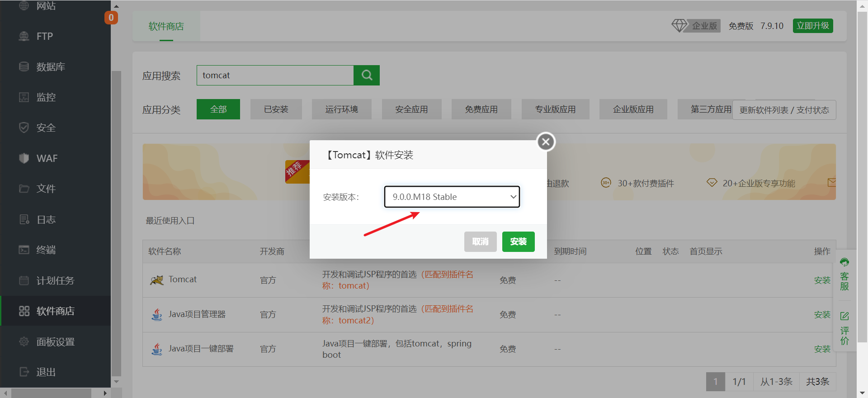Install Java项目管理器 from table row
The image size is (868, 398).
point(822,315)
